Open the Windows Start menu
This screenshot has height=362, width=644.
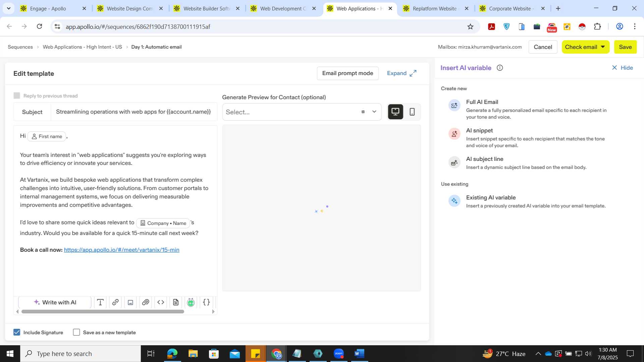pyautogui.click(x=10, y=354)
